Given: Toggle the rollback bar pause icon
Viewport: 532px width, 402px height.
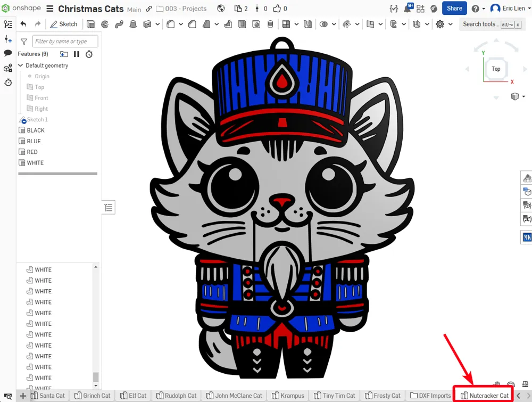Looking at the screenshot, I should pyautogui.click(x=77, y=54).
